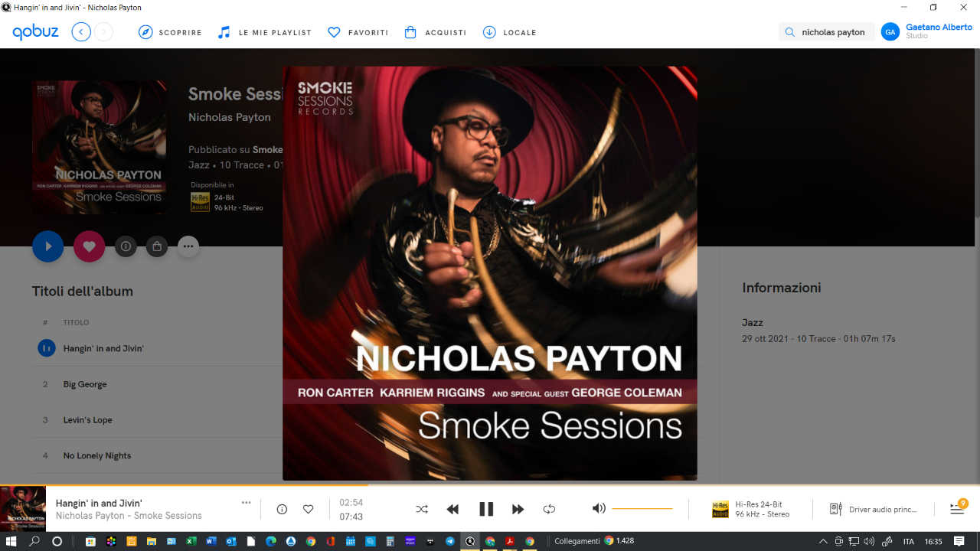Click the ITA language indicator
The height and width of the screenshot is (551, 980).
point(909,541)
